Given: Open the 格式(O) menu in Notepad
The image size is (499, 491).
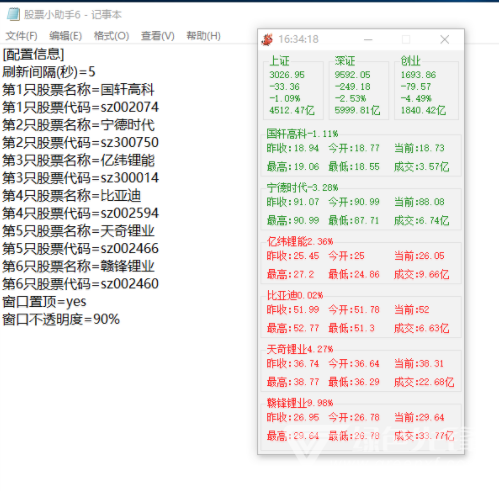Looking at the screenshot, I should click(111, 36).
